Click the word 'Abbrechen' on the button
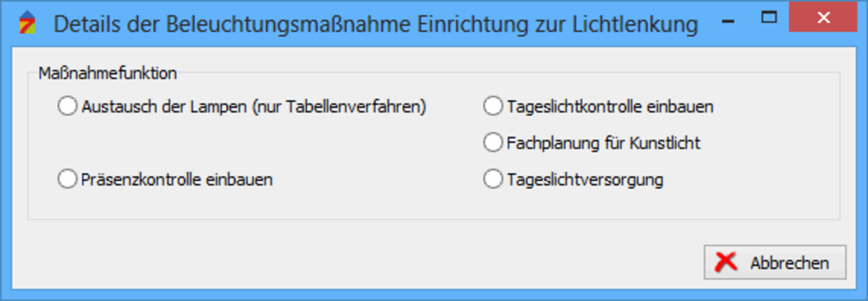The height and width of the screenshot is (301, 868). pos(789,263)
